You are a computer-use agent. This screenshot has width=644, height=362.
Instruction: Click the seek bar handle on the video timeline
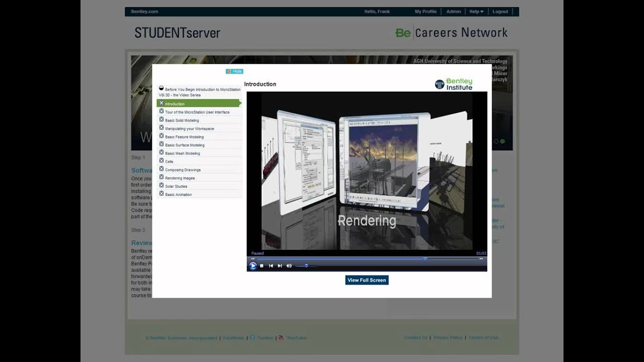click(425, 259)
